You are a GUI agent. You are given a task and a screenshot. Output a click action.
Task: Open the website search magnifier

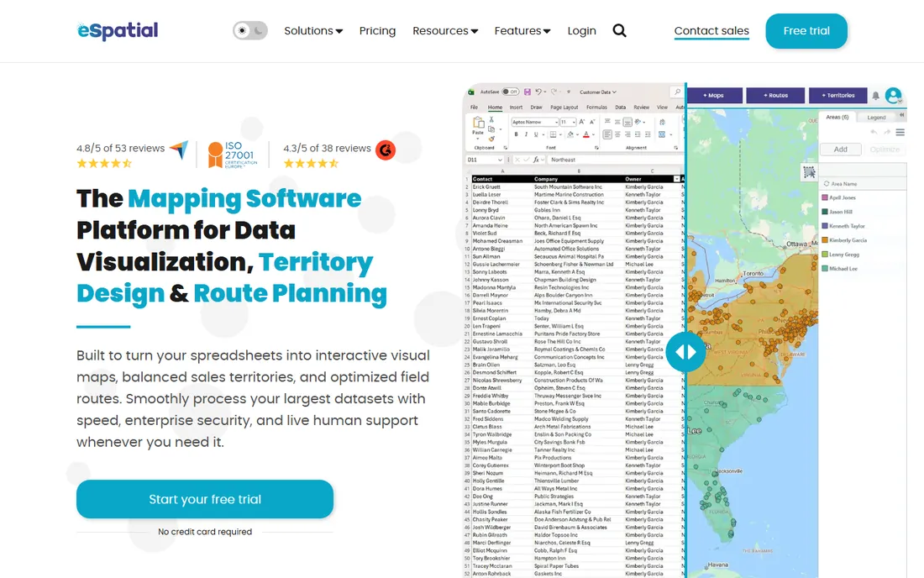(619, 30)
